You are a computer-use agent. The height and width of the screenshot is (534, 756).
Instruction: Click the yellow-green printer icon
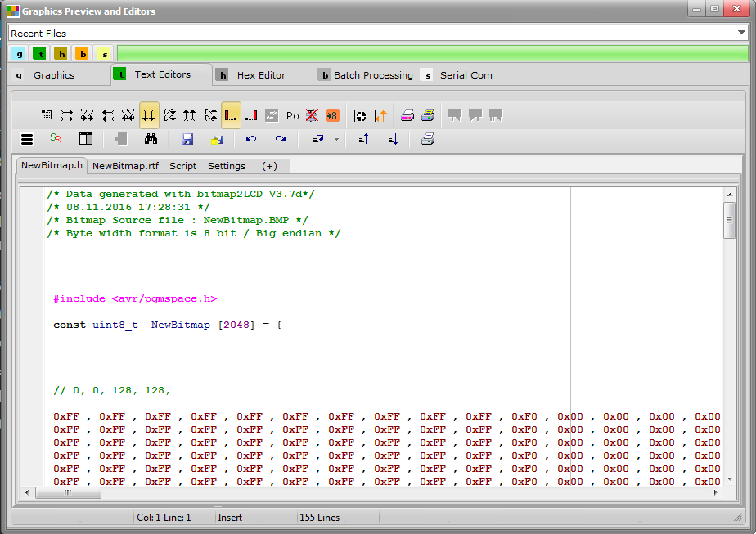[x=428, y=115]
